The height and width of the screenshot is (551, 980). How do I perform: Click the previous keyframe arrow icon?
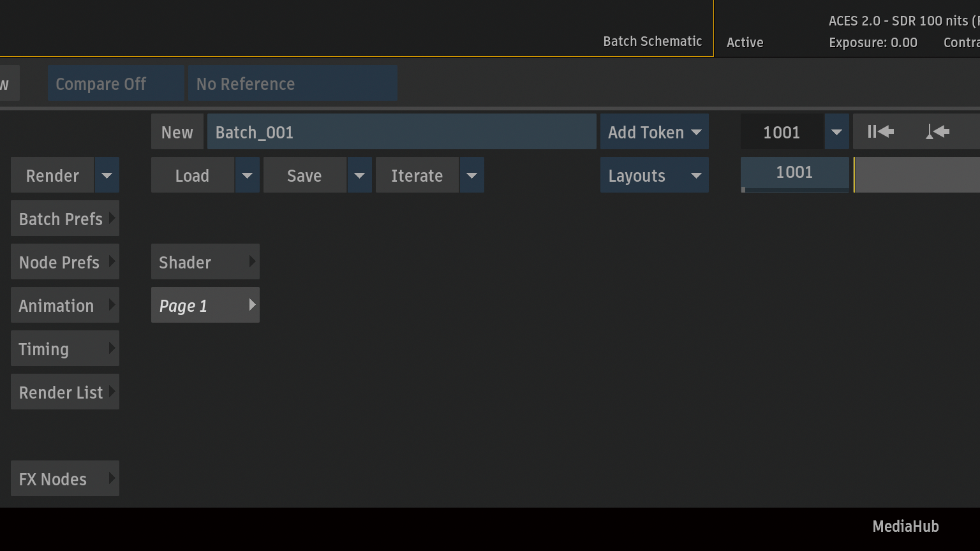point(937,132)
